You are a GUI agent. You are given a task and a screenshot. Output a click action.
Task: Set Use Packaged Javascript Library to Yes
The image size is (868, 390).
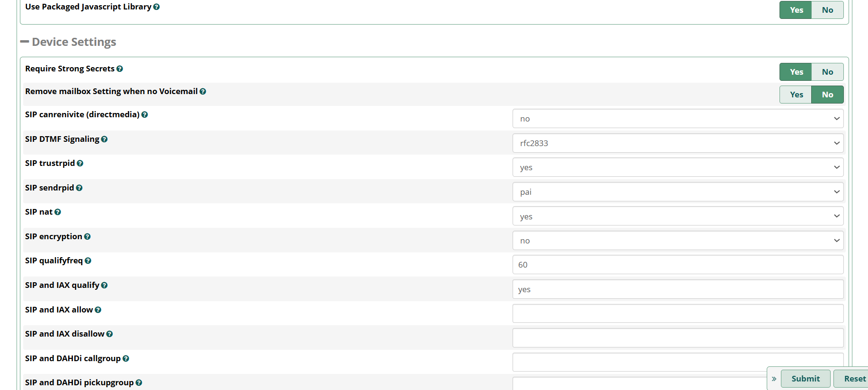796,10
